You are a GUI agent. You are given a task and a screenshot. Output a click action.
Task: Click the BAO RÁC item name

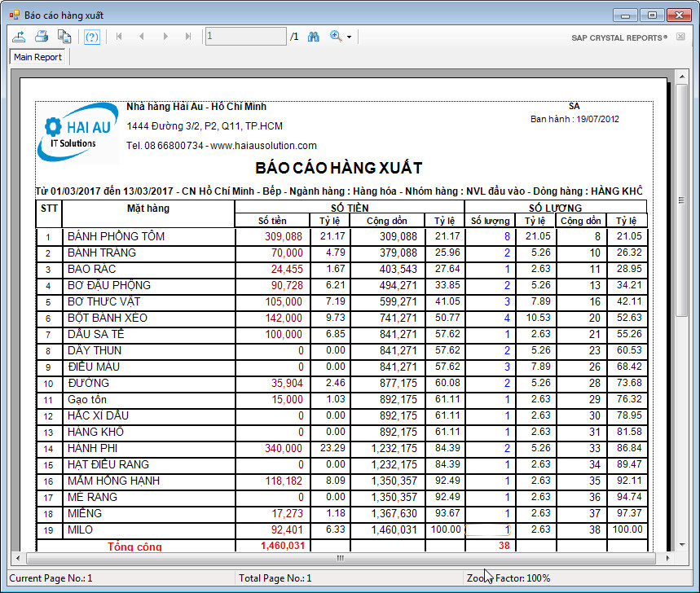pyautogui.click(x=91, y=269)
